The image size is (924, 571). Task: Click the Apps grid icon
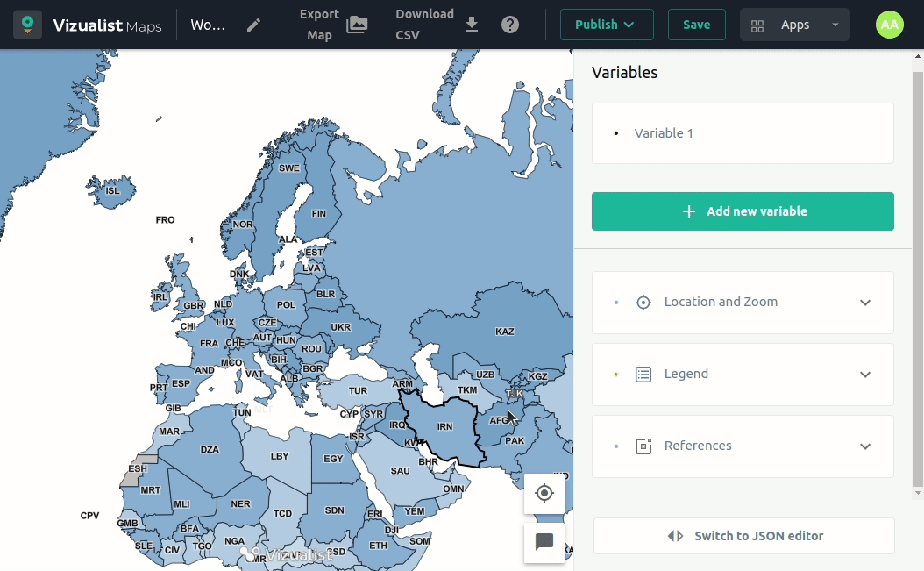758,25
